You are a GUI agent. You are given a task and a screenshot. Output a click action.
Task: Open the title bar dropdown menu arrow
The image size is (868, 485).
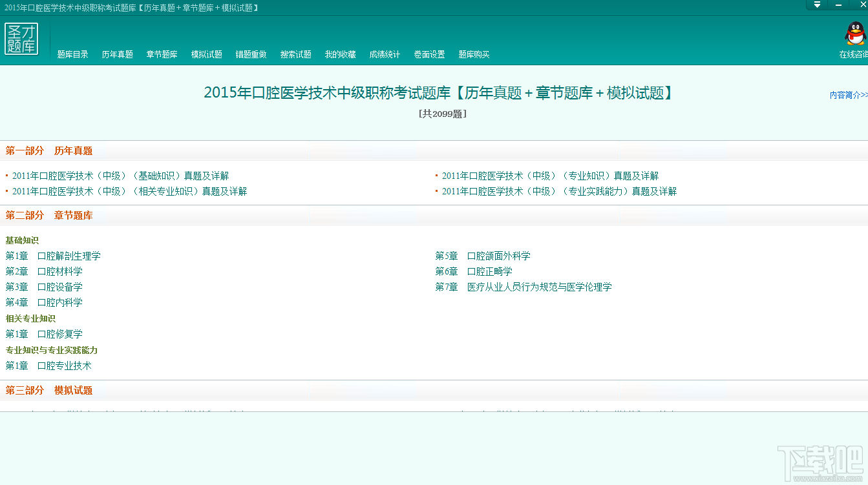[818, 5]
